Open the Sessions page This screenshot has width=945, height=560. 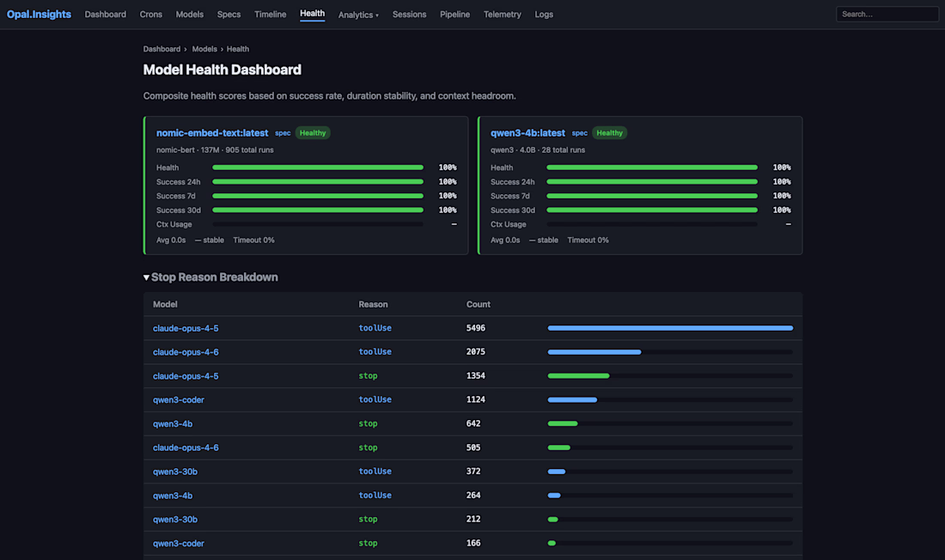coord(409,15)
